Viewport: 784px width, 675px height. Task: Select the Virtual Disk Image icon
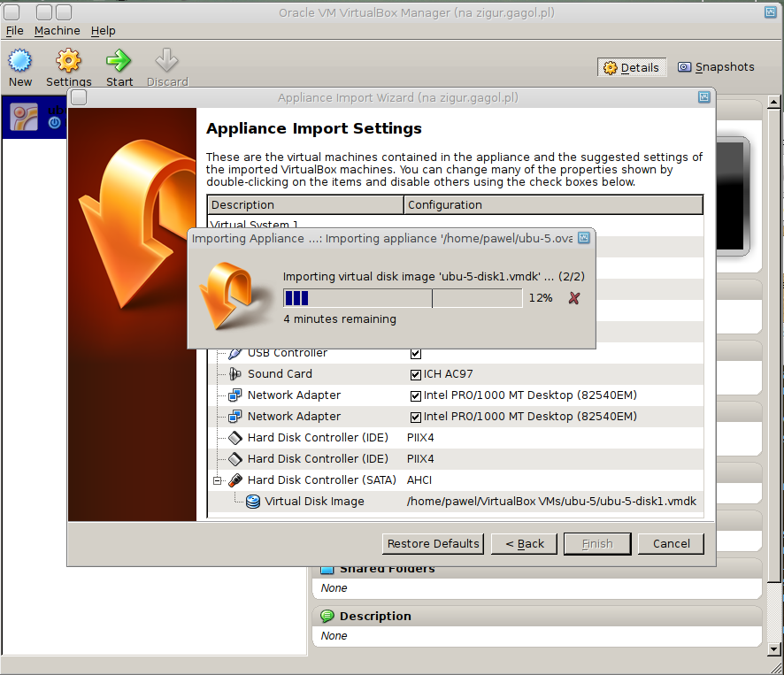click(x=253, y=502)
